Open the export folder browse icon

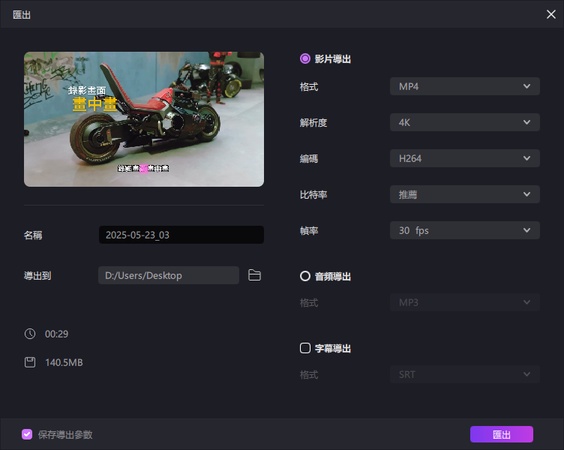pyautogui.click(x=254, y=275)
